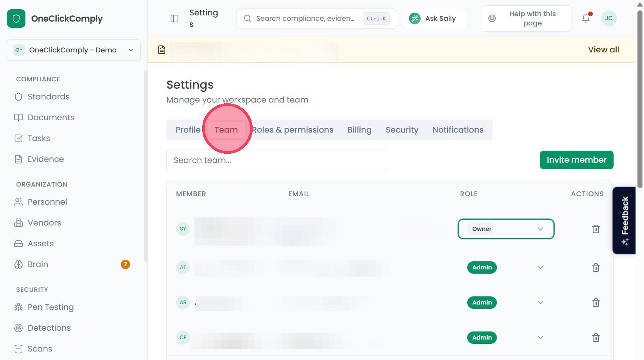Screen dimensions: 644x360
Task: Open Assets in the sidebar
Action: 41,244
